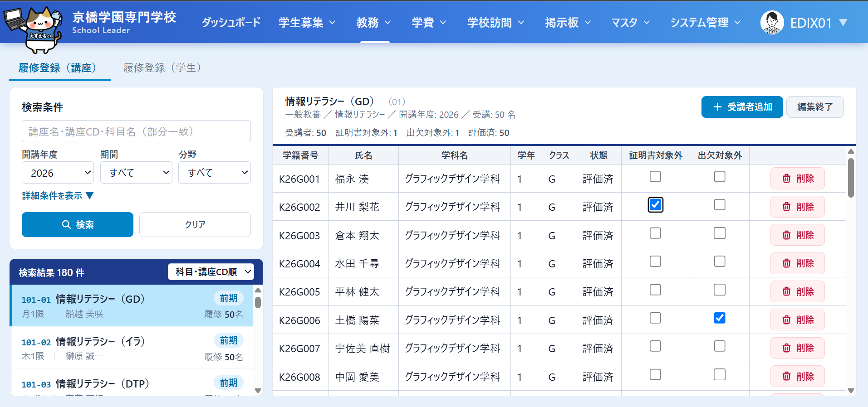Expand 詳細条件を表示
Viewport: 868px width, 407px height.
tap(58, 196)
